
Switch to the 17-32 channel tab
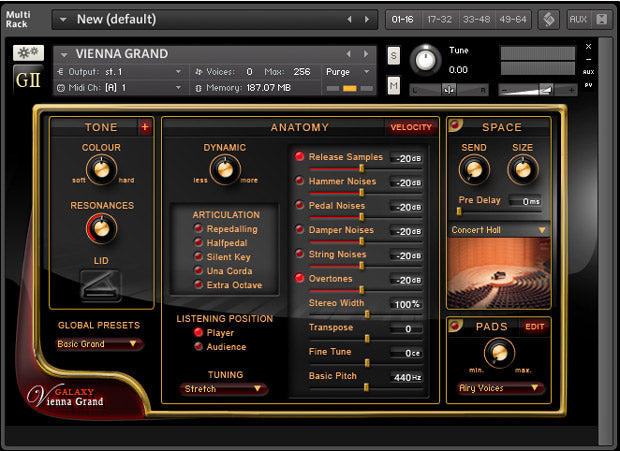pyautogui.click(x=438, y=19)
